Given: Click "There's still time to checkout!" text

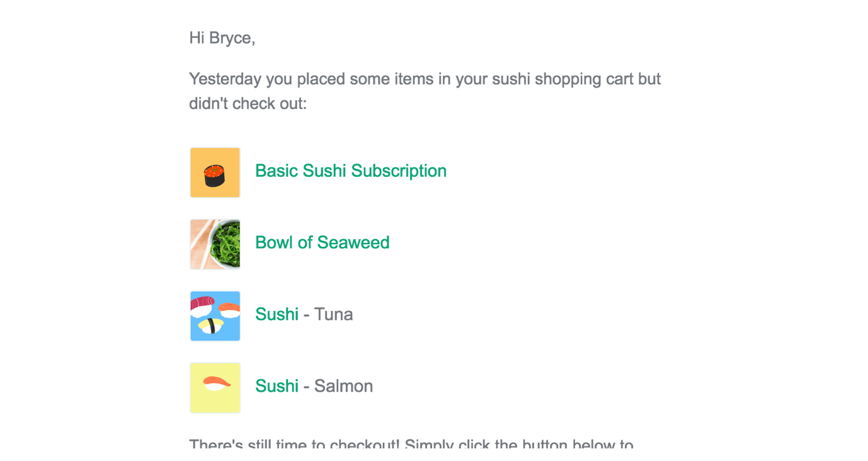Looking at the screenshot, I should (294, 445).
